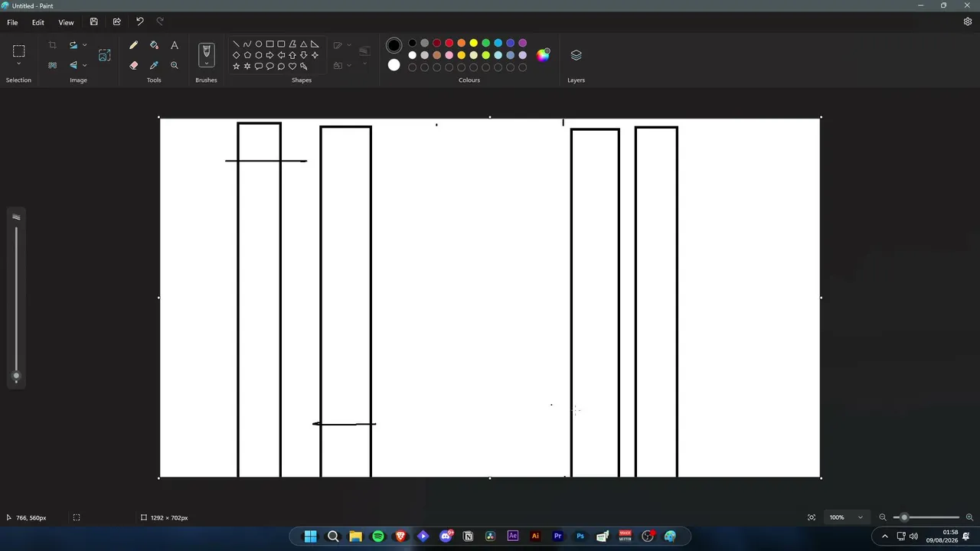Select secondary Colour 2 white circle
980x551 pixels.
(394, 65)
